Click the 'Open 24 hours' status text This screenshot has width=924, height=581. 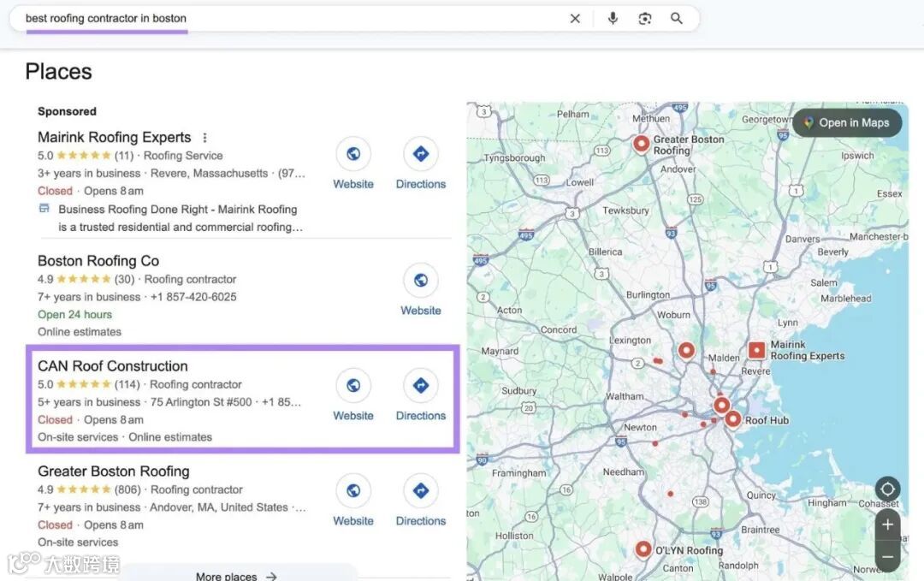(74, 315)
